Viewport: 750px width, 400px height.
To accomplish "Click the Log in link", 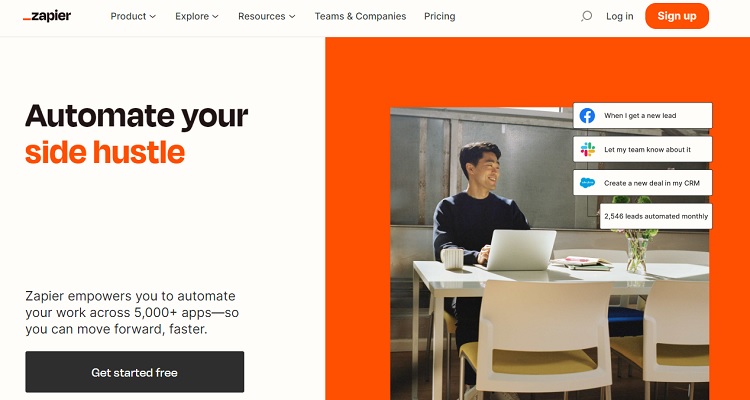I will click(x=619, y=16).
